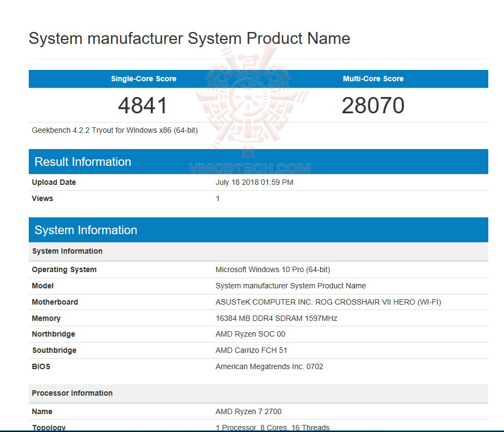The image size is (504, 432).
Task: Select '1 Processor, 8 Cores, 16 Threads' value
Action: point(272,427)
